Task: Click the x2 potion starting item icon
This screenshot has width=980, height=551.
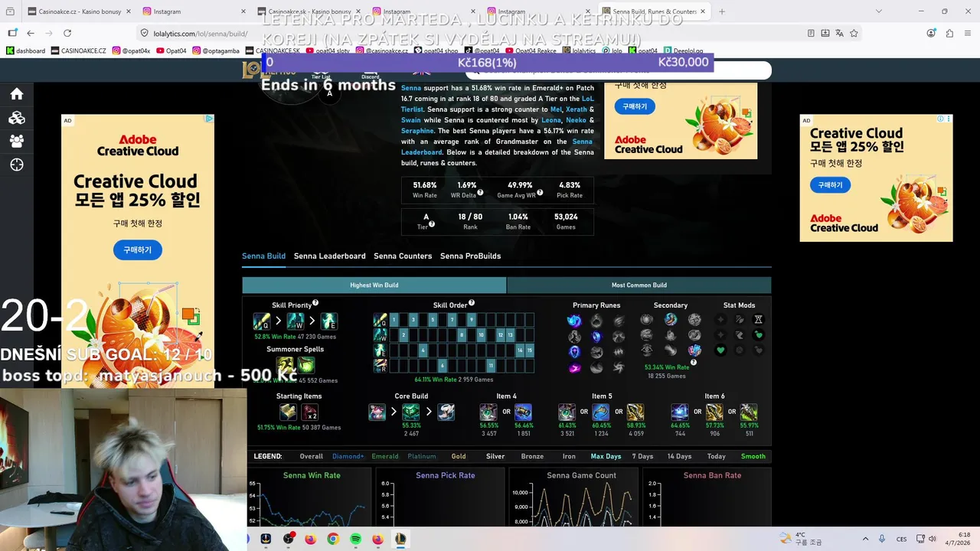Action: (x=309, y=412)
